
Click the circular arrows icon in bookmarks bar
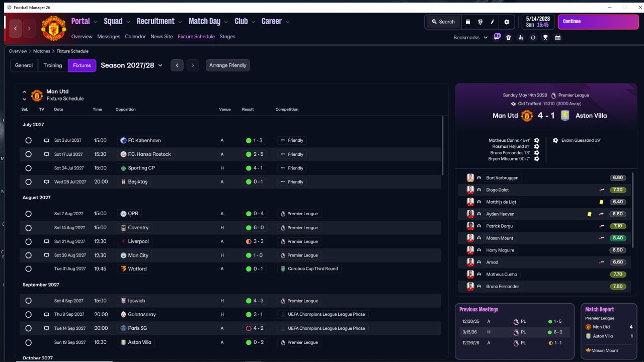pyautogui.click(x=533, y=38)
